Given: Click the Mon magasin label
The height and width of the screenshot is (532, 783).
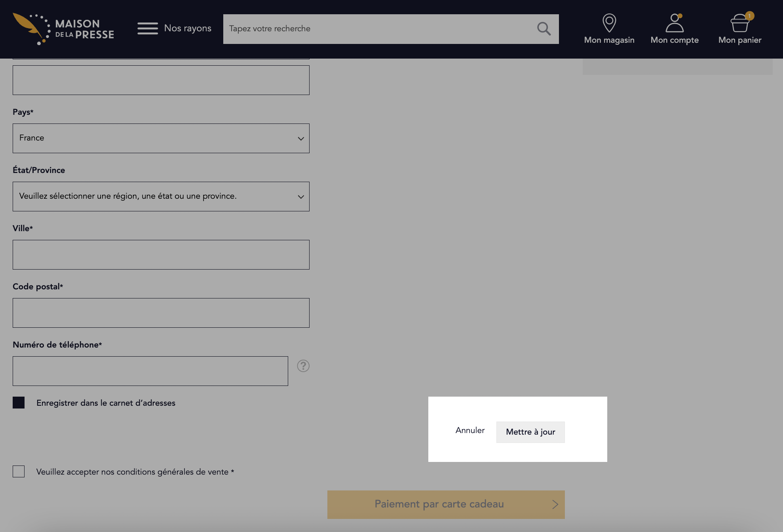Looking at the screenshot, I should (x=609, y=40).
